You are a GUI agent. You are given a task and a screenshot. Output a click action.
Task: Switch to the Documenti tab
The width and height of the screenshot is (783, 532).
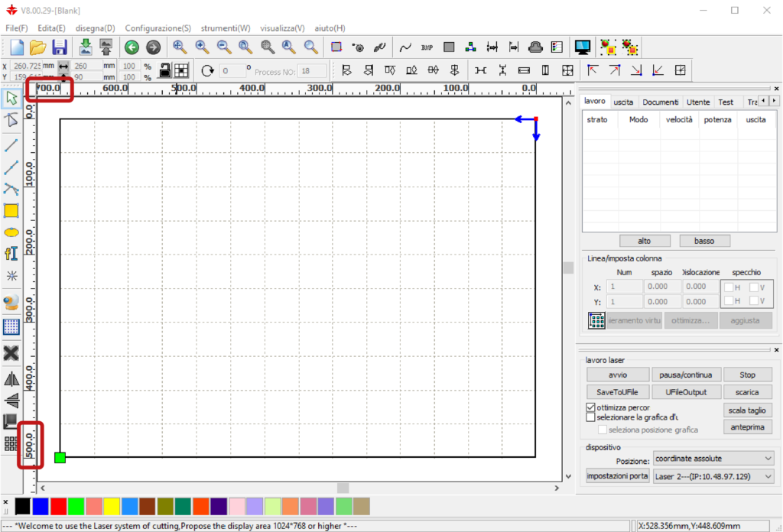pos(660,102)
